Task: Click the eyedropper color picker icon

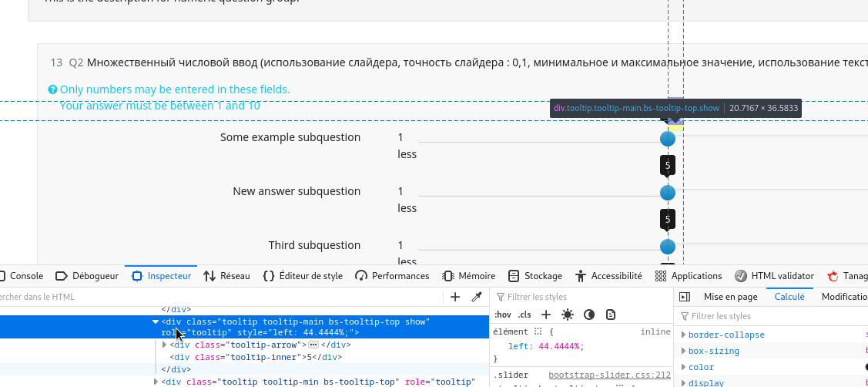Action: 476,297
